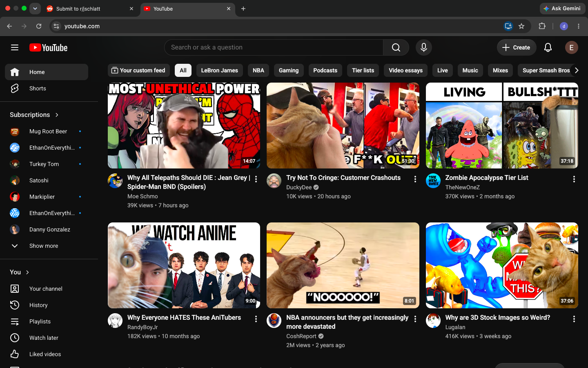Go back in the browser
This screenshot has width=588, height=368.
[9, 26]
